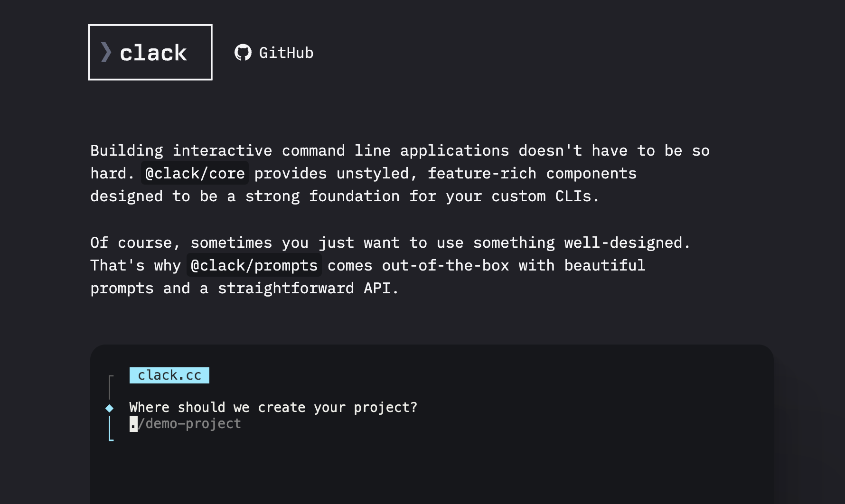Click the bottom corner bracket below the prompt
The height and width of the screenshot is (504, 845).
coord(111,438)
